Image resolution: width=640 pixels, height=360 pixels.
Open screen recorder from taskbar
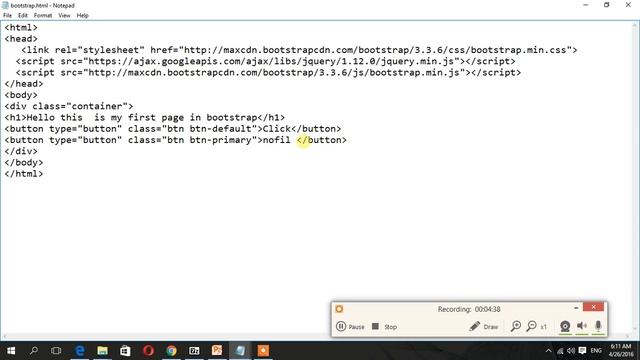[263, 351]
